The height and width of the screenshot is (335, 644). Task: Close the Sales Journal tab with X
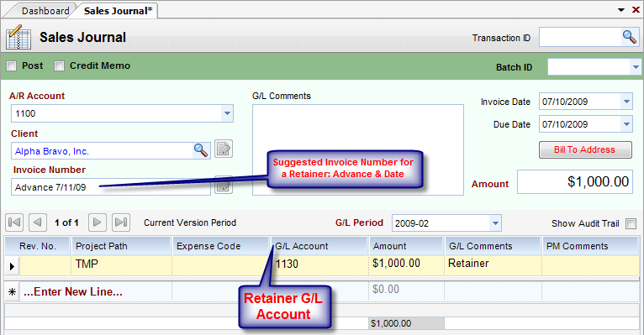(x=636, y=10)
